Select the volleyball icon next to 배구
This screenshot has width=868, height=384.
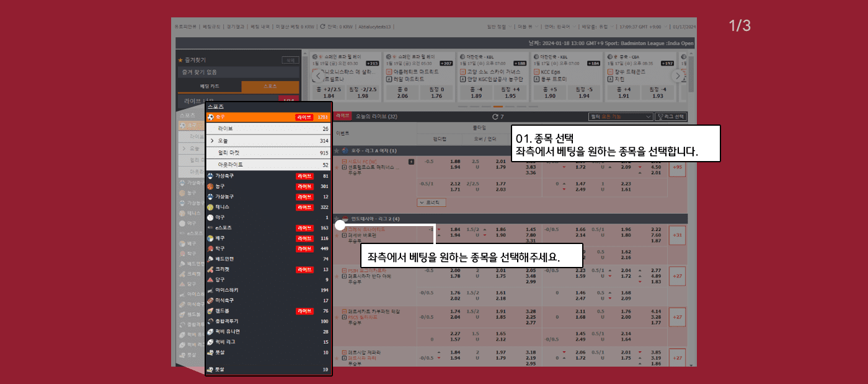pos(211,238)
